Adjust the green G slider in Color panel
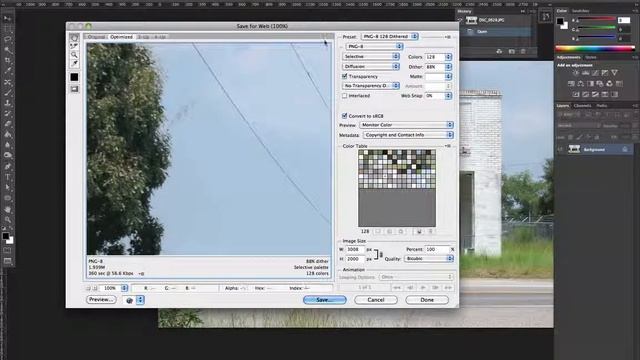The width and height of the screenshot is (640, 360). (596, 28)
